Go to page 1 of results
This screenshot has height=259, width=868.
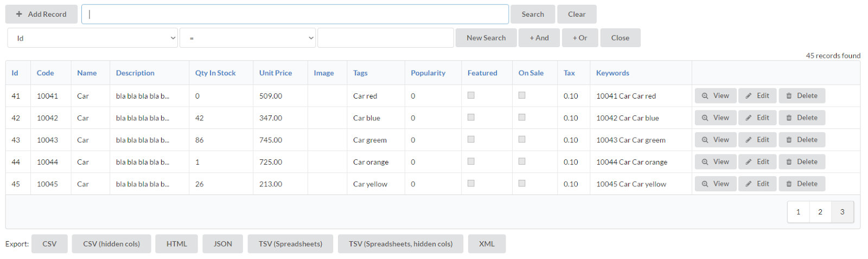point(798,212)
